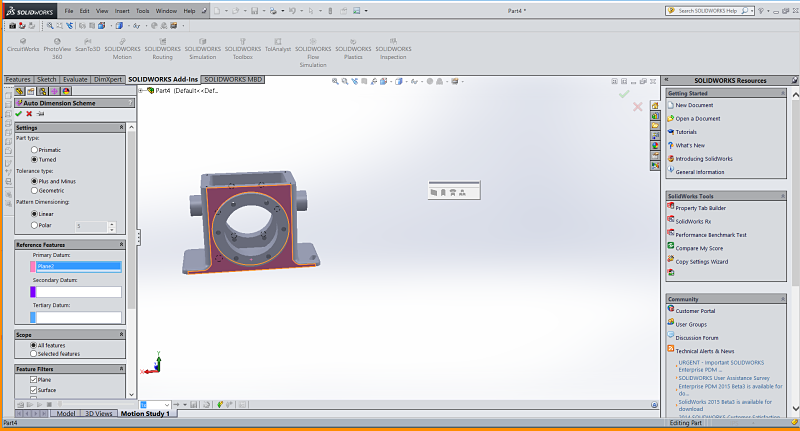The image size is (800, 431).
Task: Enable SOLIDWORKS Flow Simulation add-in
Action: point(313,53)
